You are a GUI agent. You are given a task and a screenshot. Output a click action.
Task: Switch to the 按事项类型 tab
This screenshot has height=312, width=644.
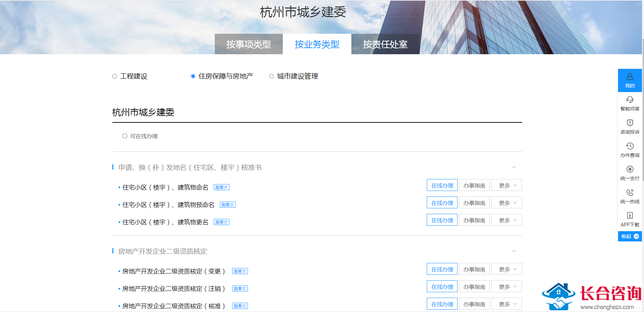pyautogui.click(x=249, y=44)
